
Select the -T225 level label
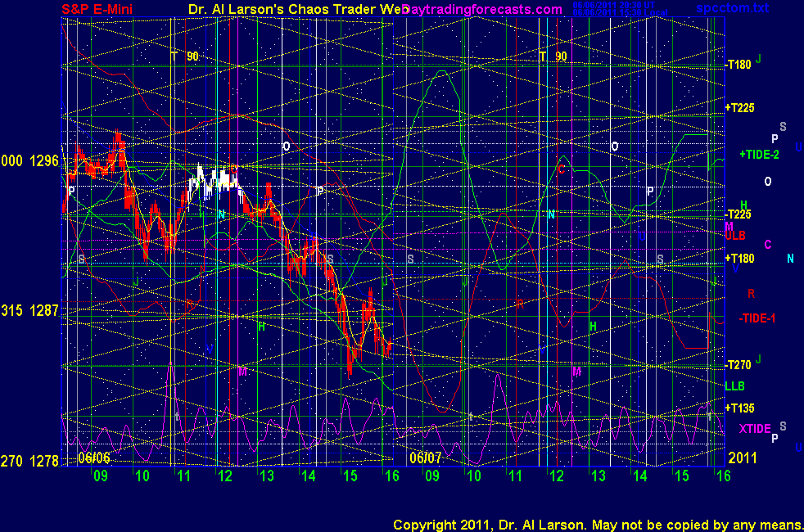point(739,214)
